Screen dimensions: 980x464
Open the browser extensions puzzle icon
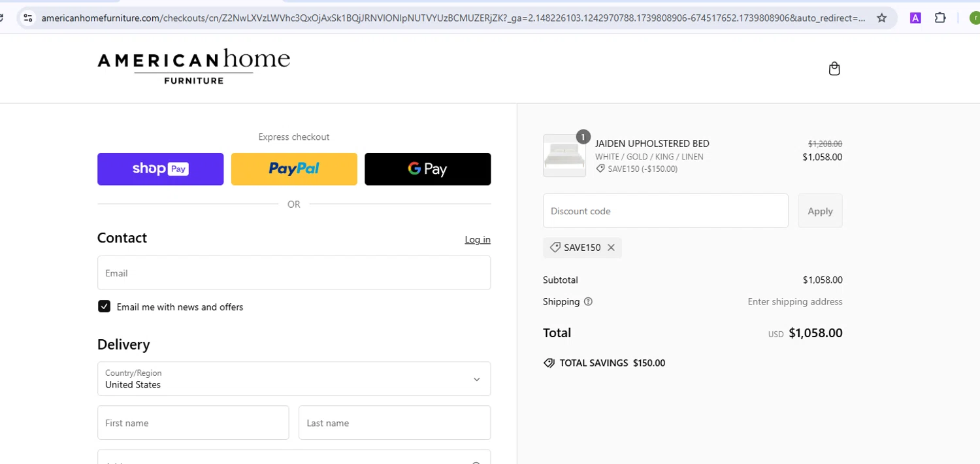[940, 18]
